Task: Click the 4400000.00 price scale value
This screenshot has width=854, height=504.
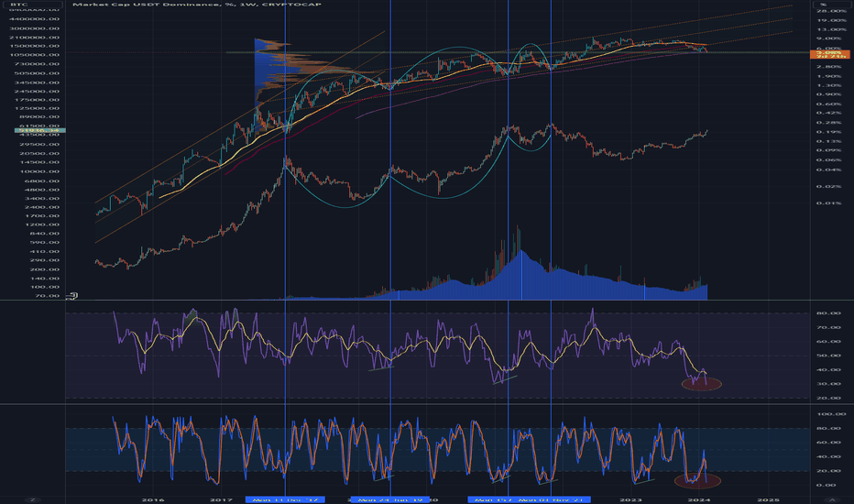Action: tap(35, 19)
